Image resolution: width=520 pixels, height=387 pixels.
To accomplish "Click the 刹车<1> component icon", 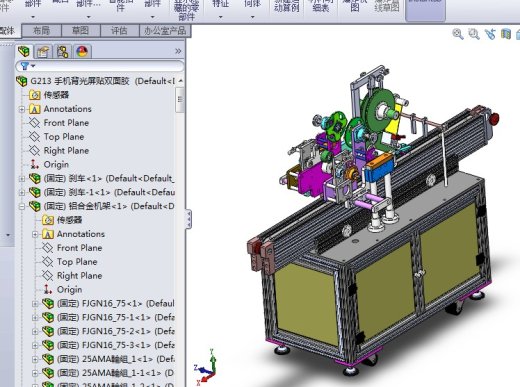I will [x=35, y=178].
